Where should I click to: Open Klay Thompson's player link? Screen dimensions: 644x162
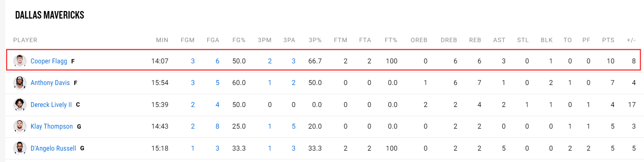pos(52,126)
